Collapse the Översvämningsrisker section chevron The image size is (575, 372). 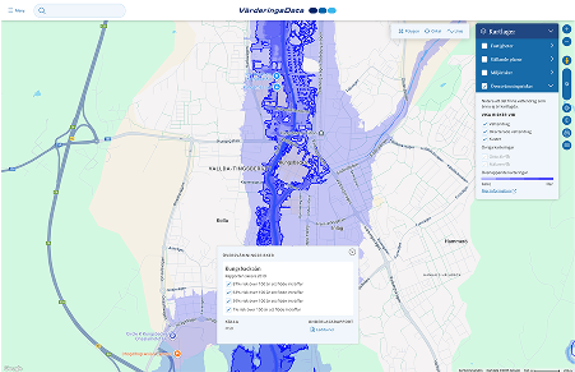[x=551, y=86]
